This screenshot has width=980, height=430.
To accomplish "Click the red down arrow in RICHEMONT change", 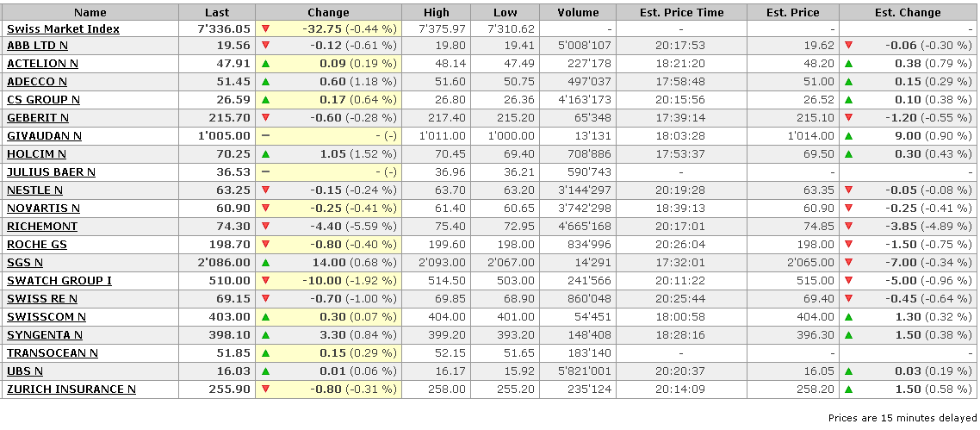I will point(265,227).
